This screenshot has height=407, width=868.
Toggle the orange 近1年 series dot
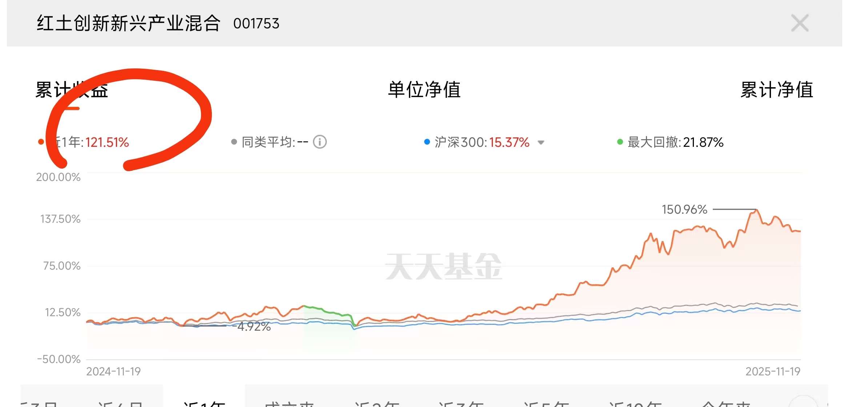point(41,142)
